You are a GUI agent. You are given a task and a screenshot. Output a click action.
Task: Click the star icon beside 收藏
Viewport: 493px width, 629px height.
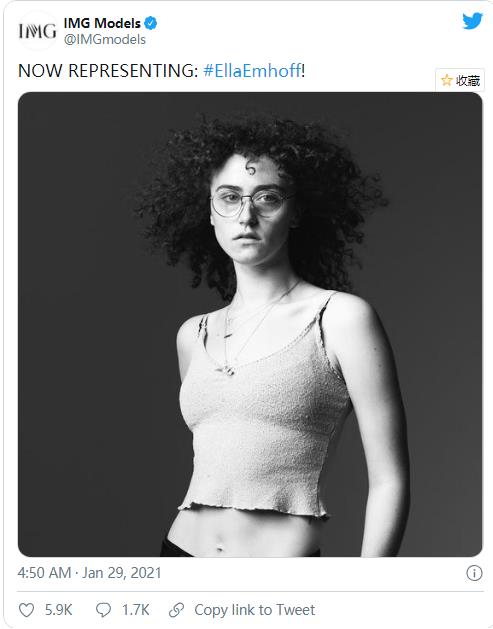click(446, 80)
